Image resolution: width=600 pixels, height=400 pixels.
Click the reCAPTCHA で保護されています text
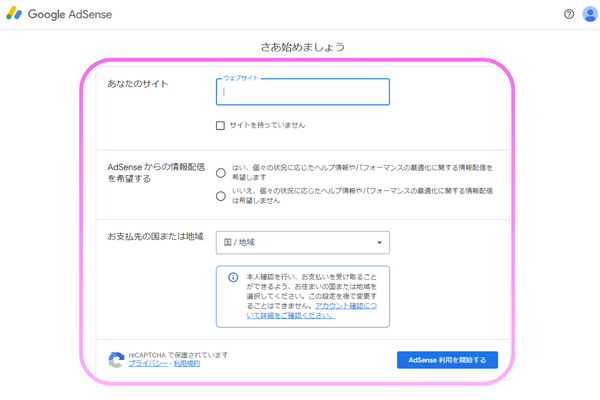pyautogui.click(x=178, y=355)
